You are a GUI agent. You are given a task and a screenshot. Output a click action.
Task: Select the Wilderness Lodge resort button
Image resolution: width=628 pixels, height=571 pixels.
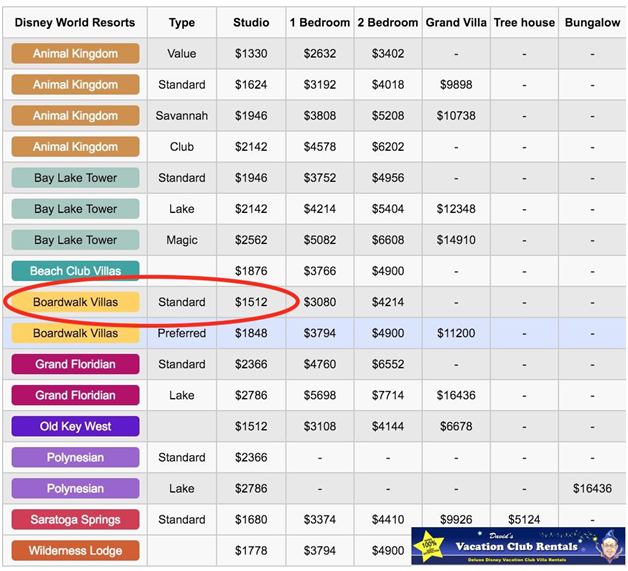75,551
